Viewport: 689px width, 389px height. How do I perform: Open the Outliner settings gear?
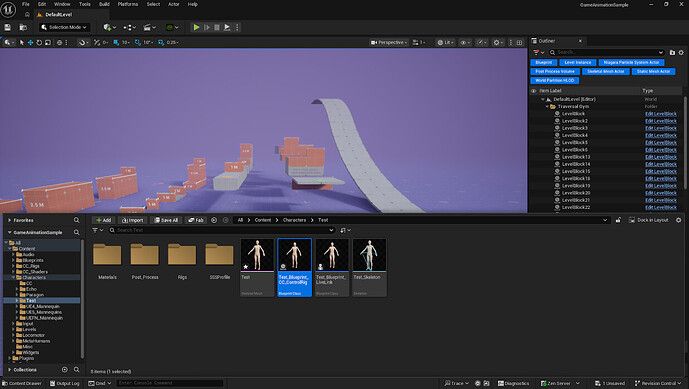[x=681, y=52]
